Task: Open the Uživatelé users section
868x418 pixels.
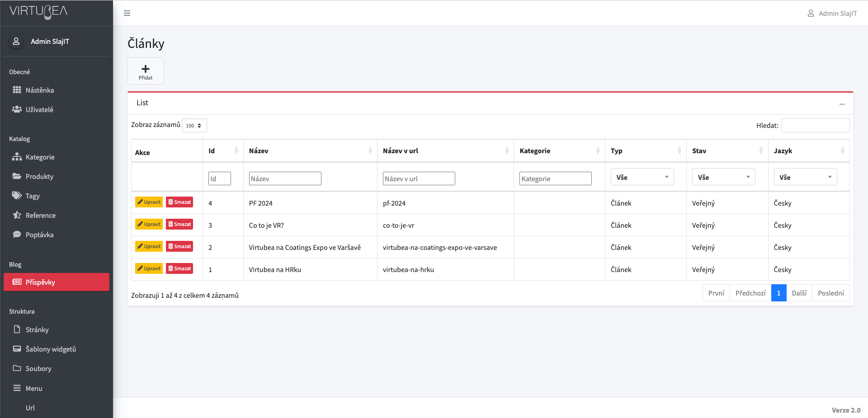Action: [39, 109]
